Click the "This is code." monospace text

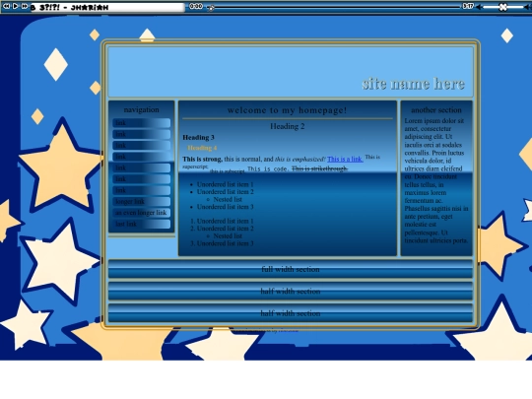[268, 169]
